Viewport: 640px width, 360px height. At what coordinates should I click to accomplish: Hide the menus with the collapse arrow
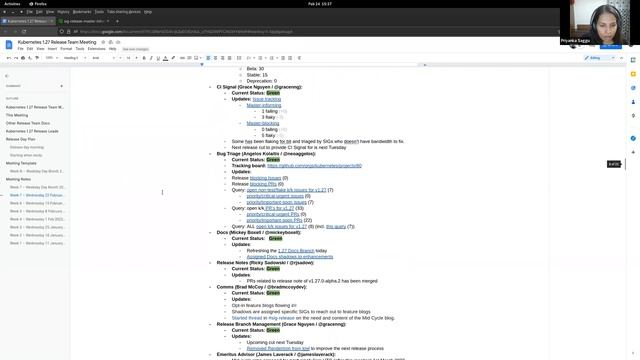point(621,58)
